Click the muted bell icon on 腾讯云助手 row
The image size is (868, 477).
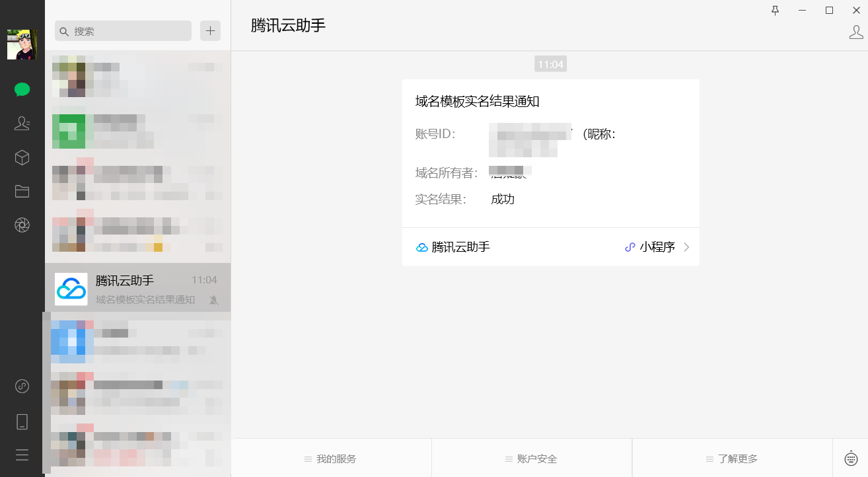213,300
